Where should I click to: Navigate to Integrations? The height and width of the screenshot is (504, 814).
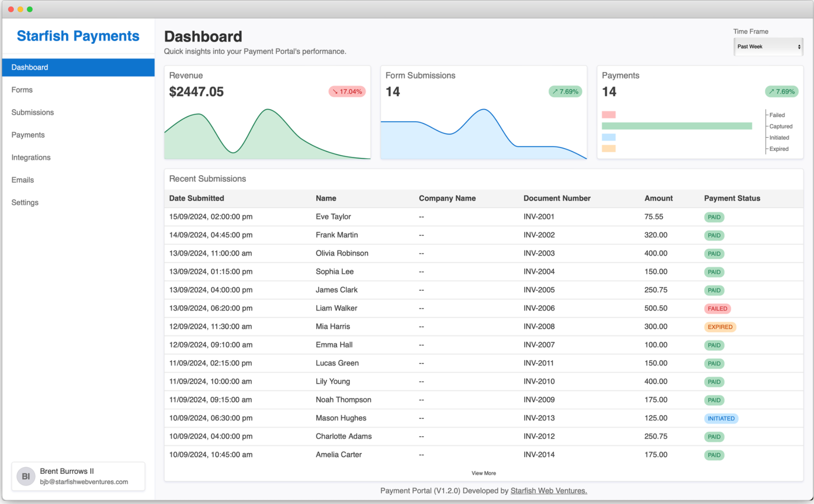click(78, 158)
